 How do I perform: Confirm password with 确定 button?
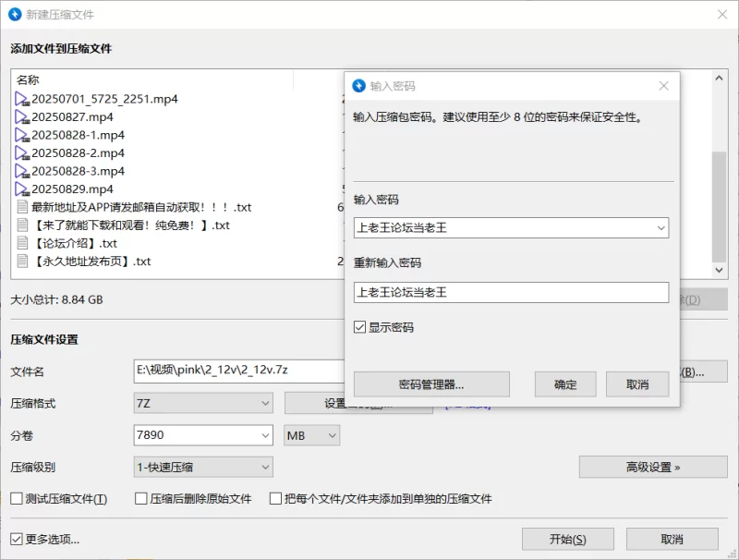click(565, 384)
